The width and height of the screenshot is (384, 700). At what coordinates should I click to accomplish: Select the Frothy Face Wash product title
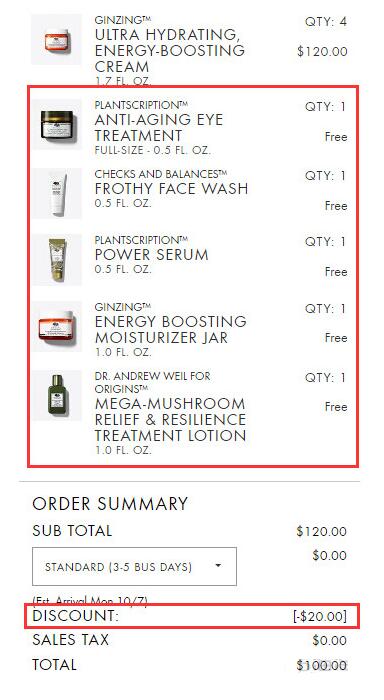(171, 189)
